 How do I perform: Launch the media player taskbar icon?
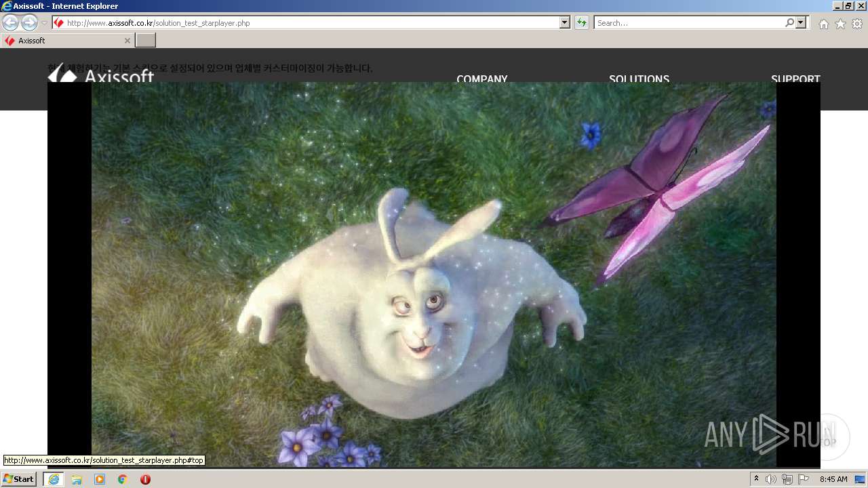coord(100,479)
